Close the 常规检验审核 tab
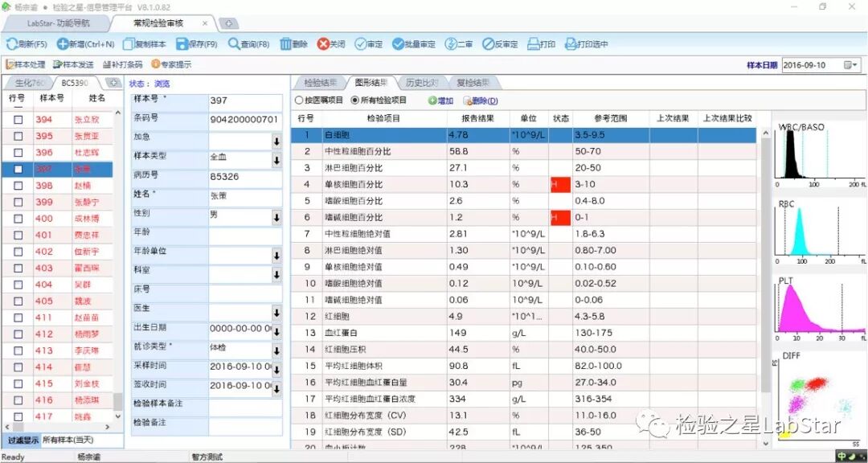This screenshot has width=868, height=463. click(206, 24)
